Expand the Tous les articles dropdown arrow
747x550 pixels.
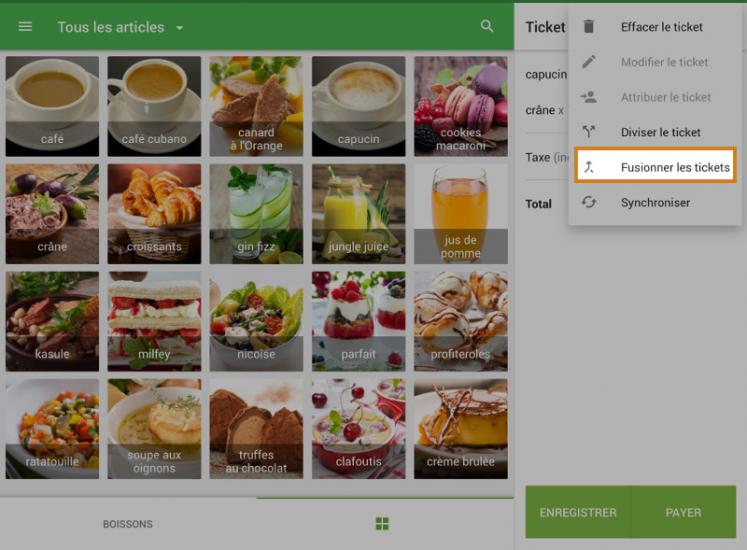click(x=180, y=28)
